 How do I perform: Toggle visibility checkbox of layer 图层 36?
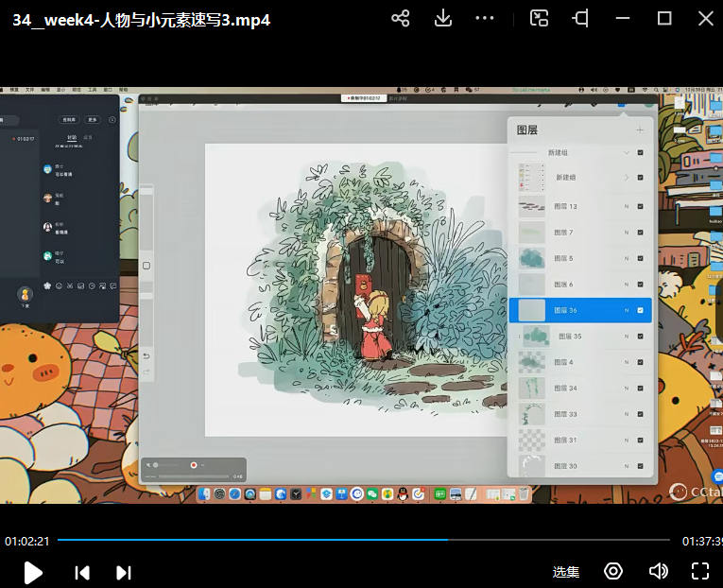pos(640,310)
